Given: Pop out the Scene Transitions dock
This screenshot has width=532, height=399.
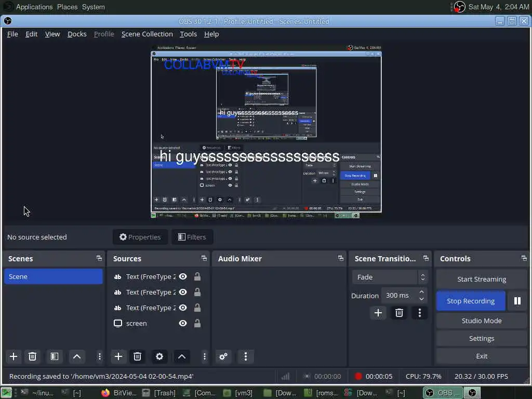Looking at the screenshot, I should 426,259.
